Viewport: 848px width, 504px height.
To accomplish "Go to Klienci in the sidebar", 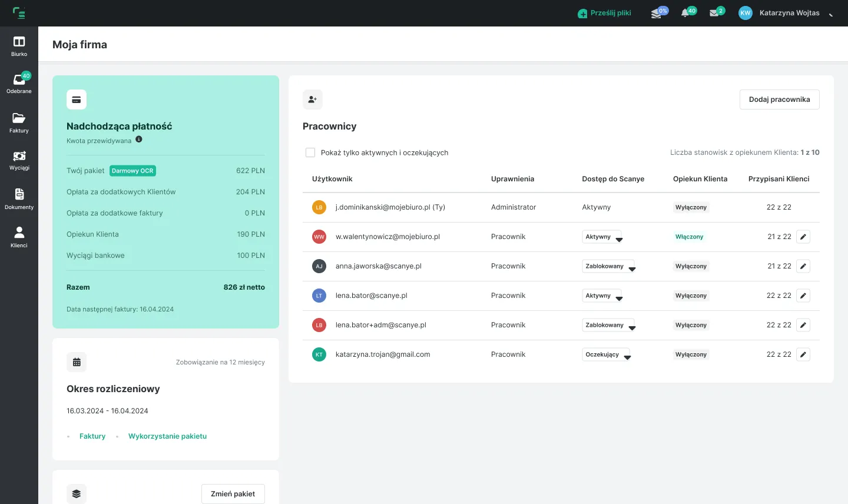I will (19, 237).
